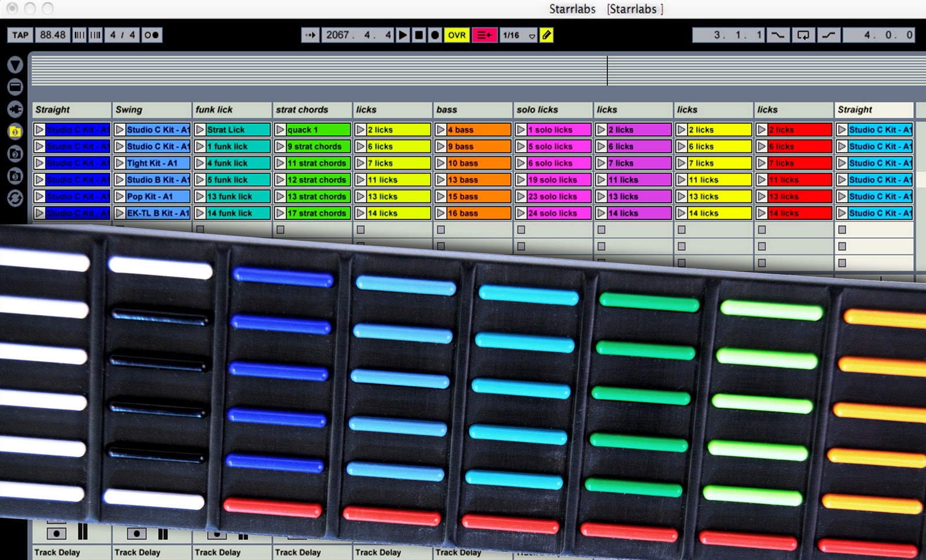The height and width of the screenshot is (560, 926).
Task: Toggle the Follow playback button
Action: pos(311,35)
